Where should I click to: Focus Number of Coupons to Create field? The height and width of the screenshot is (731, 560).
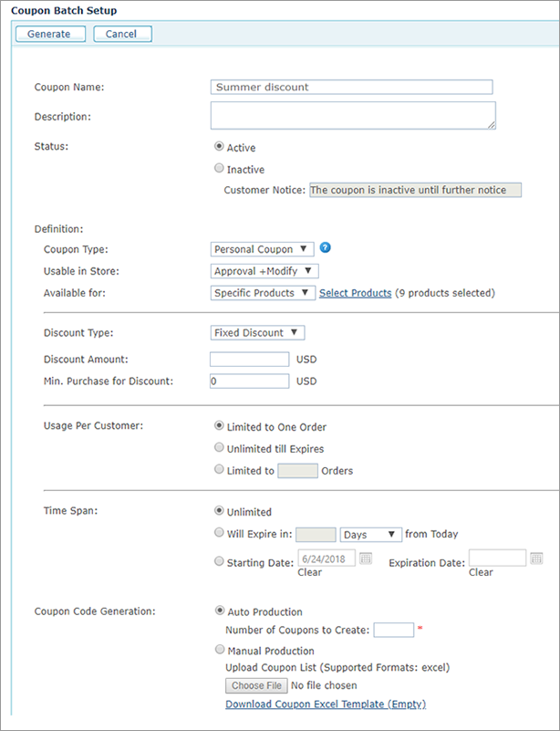point(394,630)
